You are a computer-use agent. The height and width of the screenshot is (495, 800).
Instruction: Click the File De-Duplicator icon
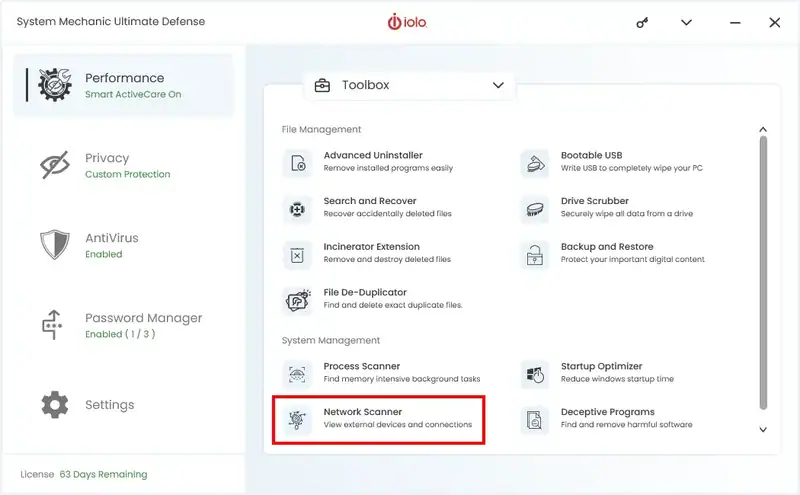(298, 300)
